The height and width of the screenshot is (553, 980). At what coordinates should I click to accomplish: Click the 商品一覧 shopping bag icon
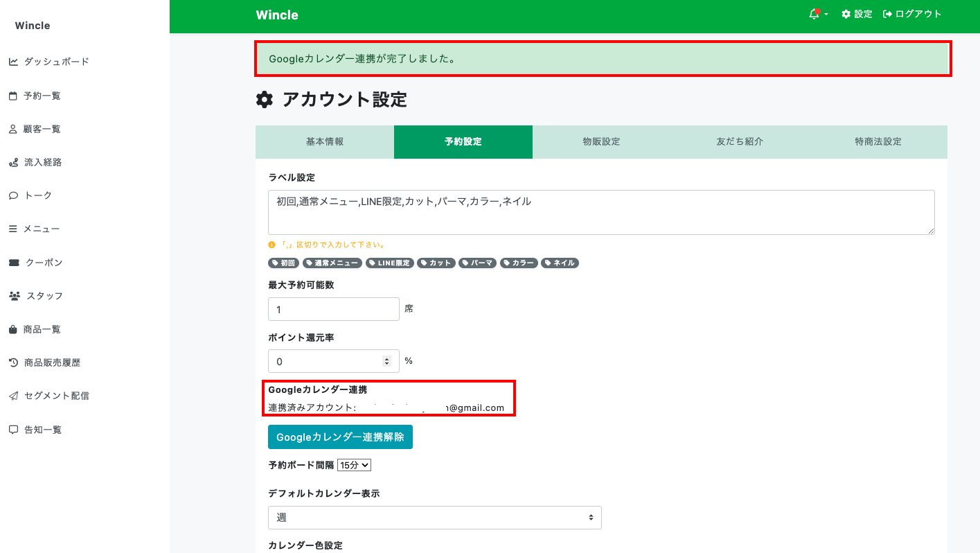pyautogui.click(x=13, y=329)
